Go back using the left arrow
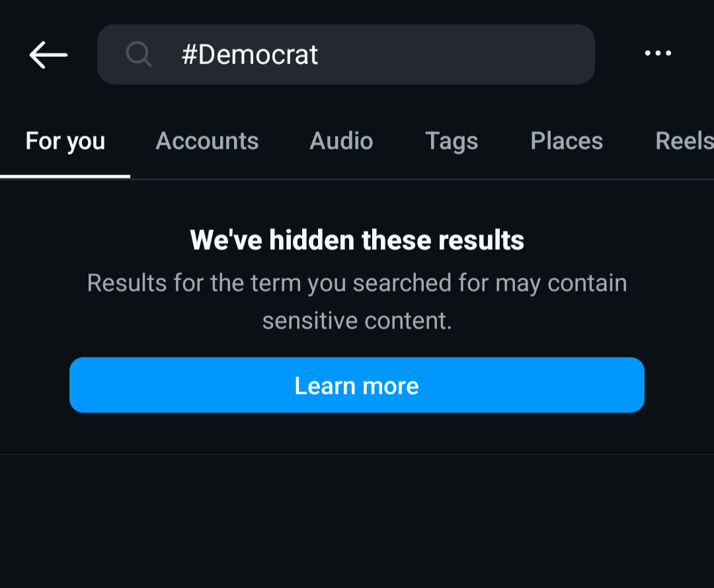Viewport: 714px width, 588px height. (48, 55)
